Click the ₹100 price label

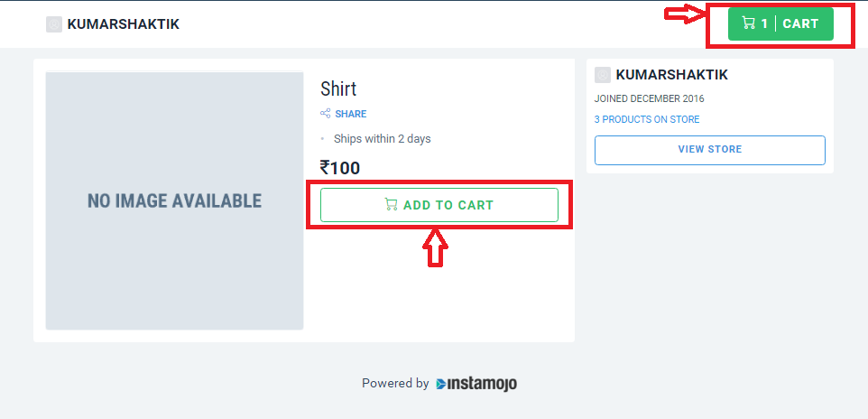(340, 167)
